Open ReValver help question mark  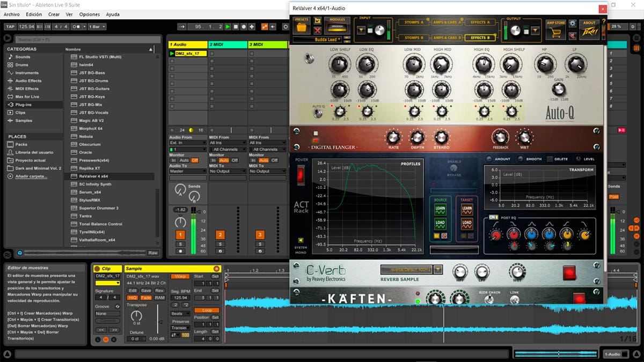pyautogui.click(x=603, y=22)
